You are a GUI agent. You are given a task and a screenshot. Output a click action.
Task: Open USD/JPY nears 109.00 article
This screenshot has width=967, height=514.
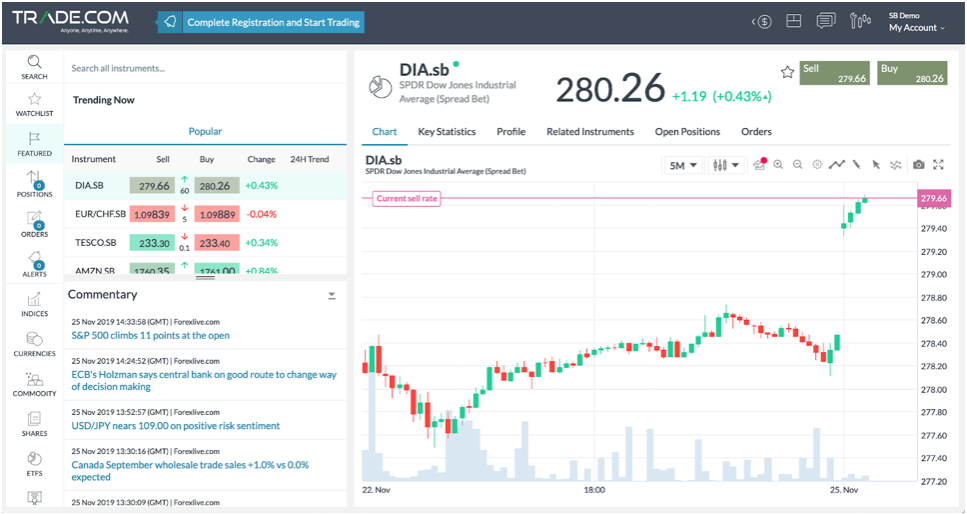click(x=176, y=426)
